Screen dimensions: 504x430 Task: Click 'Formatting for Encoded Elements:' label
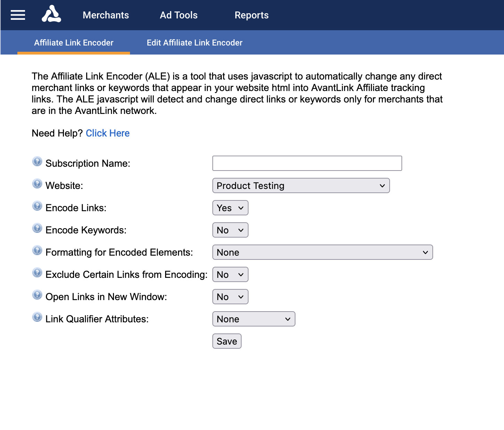pyautogui.click(x=119, y=253)
